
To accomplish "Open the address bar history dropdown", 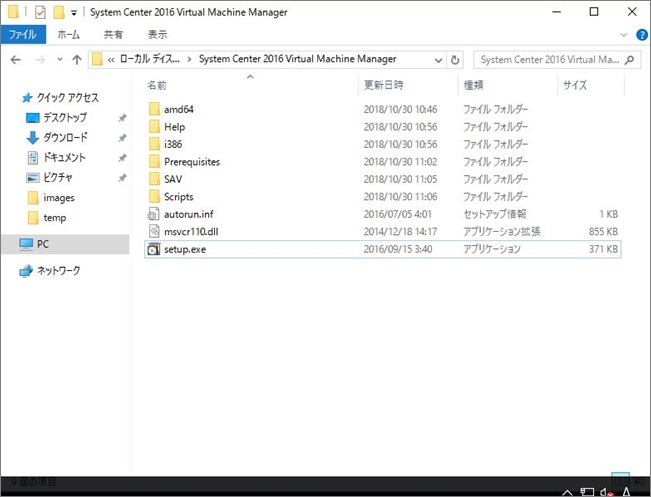I will [x=439, y=60].
